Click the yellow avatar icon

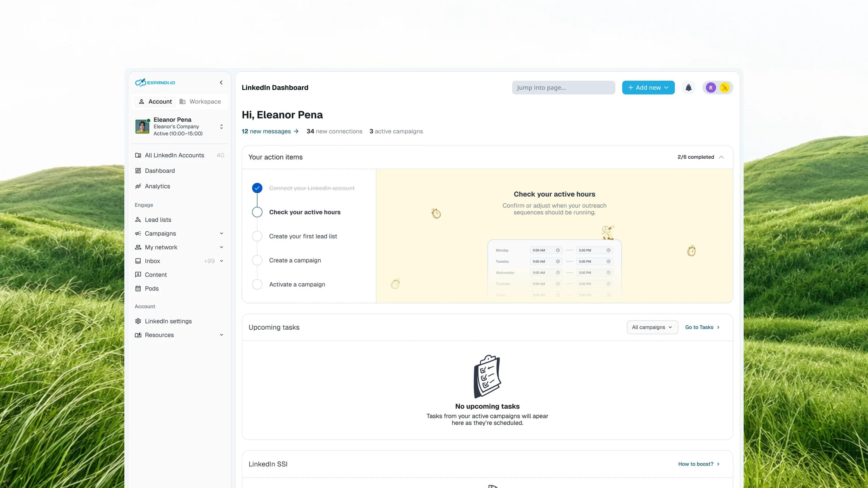(724, 87)
